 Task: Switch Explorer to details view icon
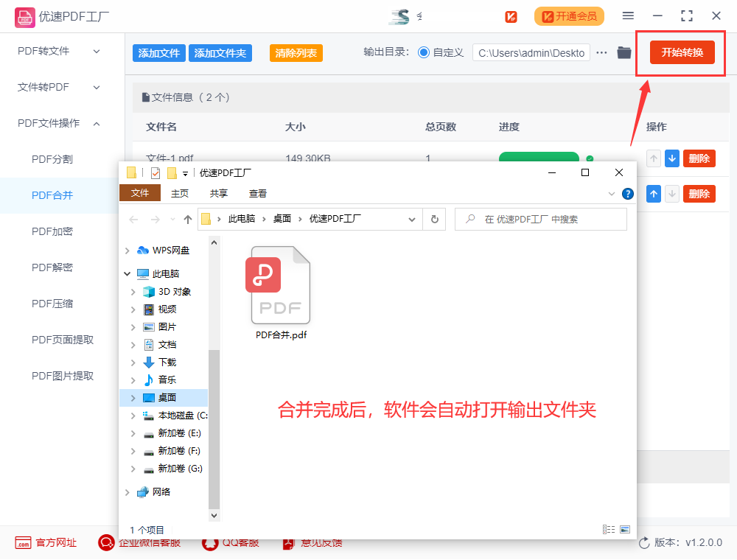(x=609, y=530)
